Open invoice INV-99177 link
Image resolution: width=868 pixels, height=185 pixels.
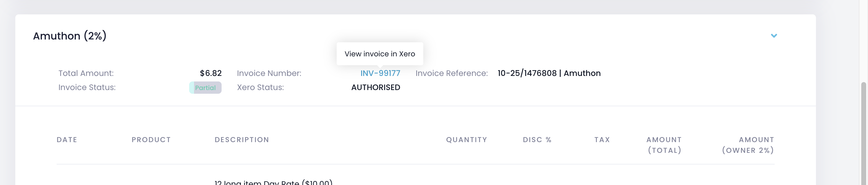[x=380, y=73]
